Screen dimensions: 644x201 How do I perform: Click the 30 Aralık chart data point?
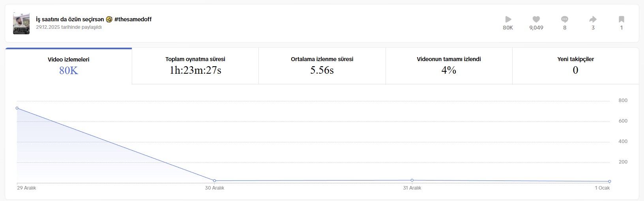(x=215, y=181)
